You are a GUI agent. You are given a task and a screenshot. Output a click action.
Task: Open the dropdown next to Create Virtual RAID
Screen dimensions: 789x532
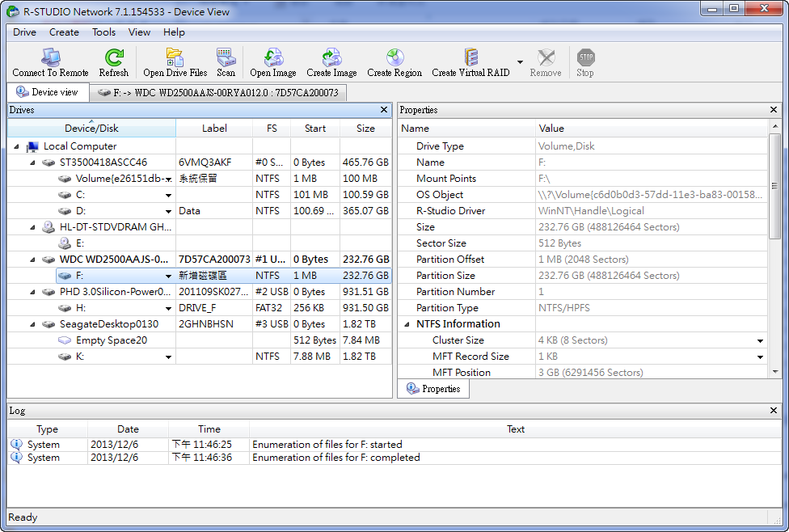(520, 62)
